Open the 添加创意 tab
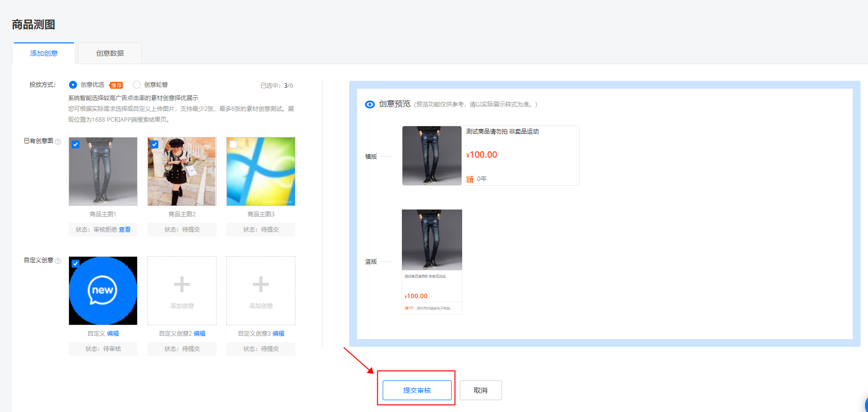The width and height of the screenshot is (868, 412). [44, 53]
